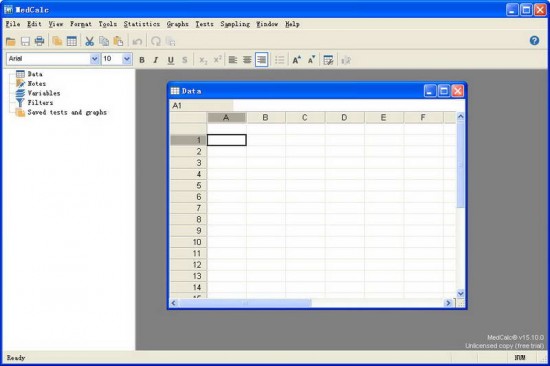This screenshot has height=366, width=550.
Task: Toggle Underline formatting
Action: tap(170, 60)
